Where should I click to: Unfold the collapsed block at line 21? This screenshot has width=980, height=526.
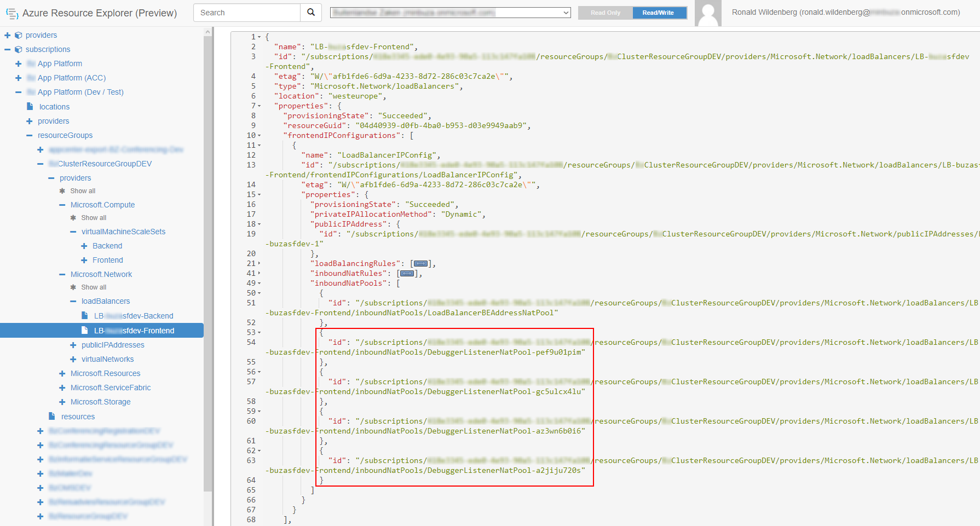[x=260, y=264]
